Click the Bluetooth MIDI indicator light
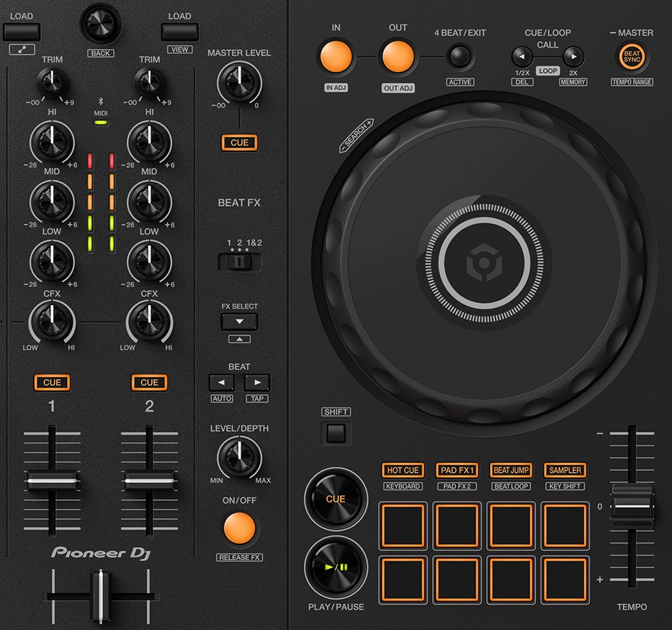Viewport: 672px width, 630px height. [101, 123]
